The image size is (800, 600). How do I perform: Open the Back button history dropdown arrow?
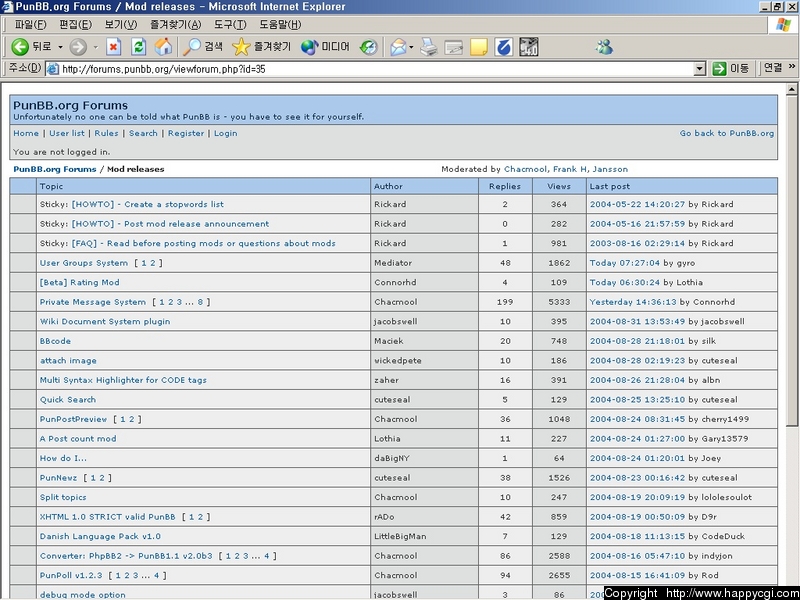(x=60, y=47)
